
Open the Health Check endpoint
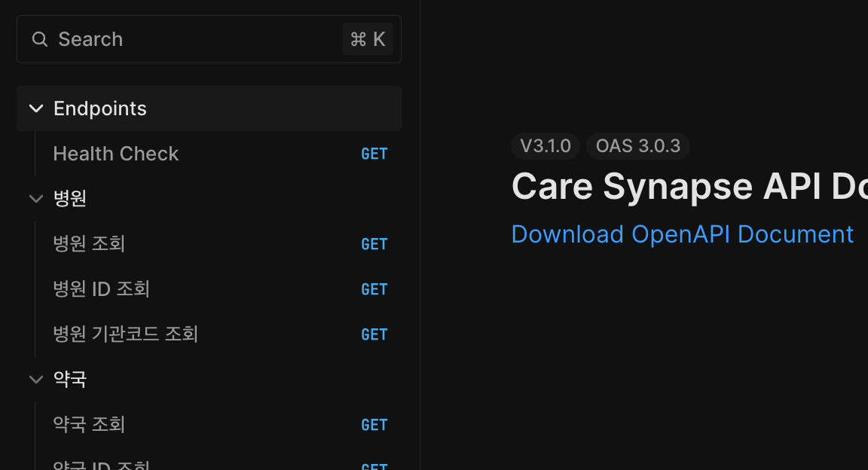116,154
